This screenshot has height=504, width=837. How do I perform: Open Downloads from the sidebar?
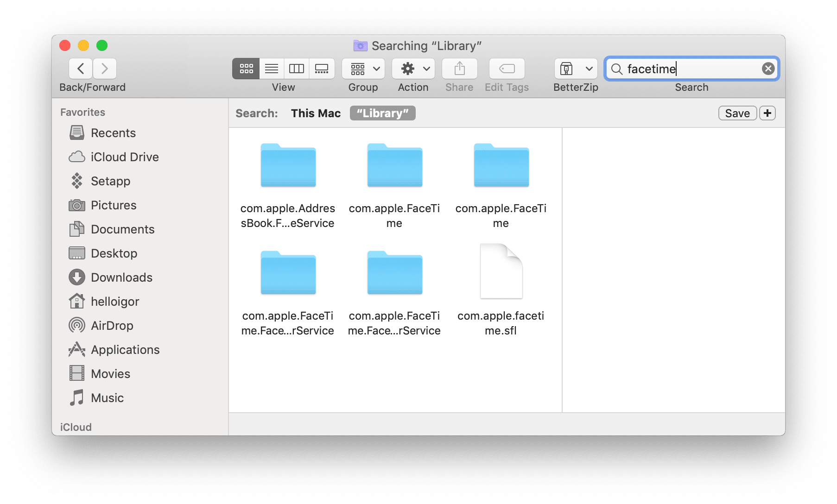click(122, 277)
